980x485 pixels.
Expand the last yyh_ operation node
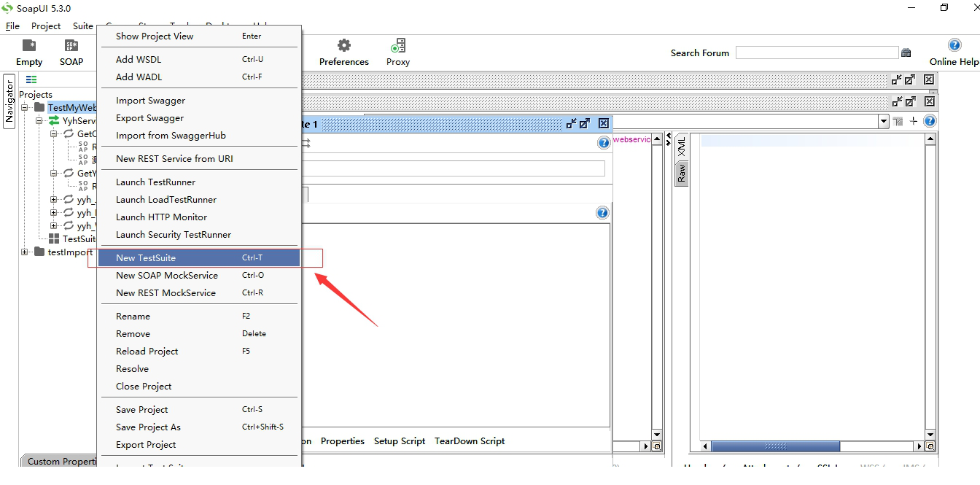[x=53, y=225]
